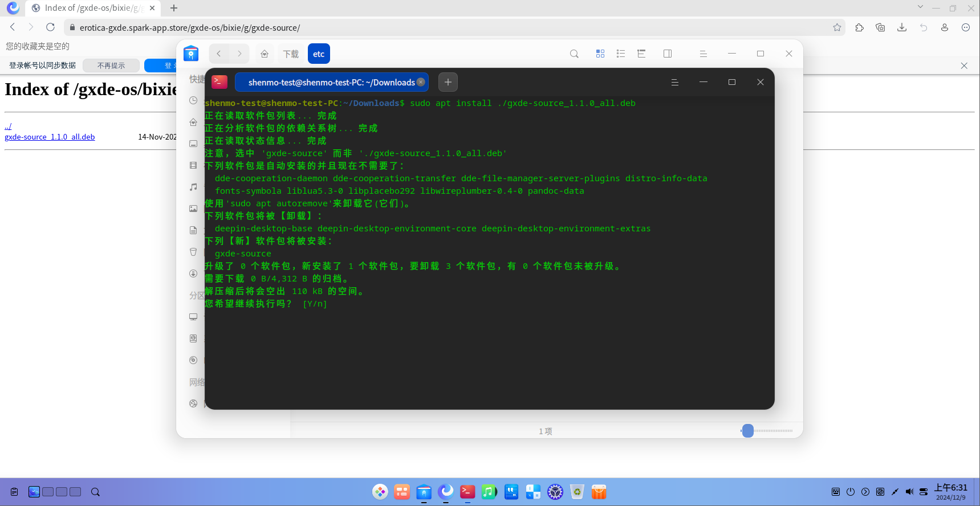Adjust the file manager icon size slider

(748, 431)
